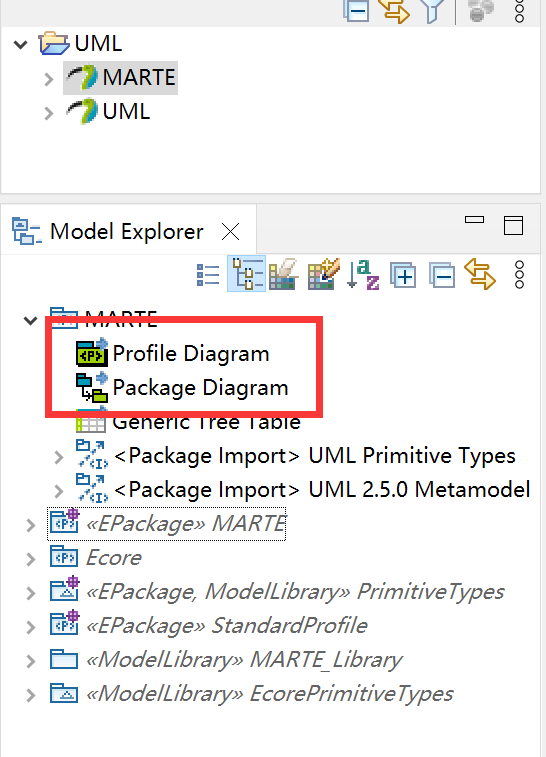Switch to the Model Explorer tab
The width and height of the screenshot is (546, 757).
126,232
